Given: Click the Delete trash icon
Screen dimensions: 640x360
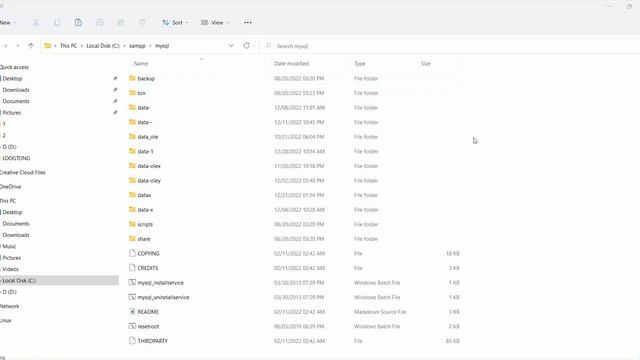Looking at the screenshot, I should (142, 23).
